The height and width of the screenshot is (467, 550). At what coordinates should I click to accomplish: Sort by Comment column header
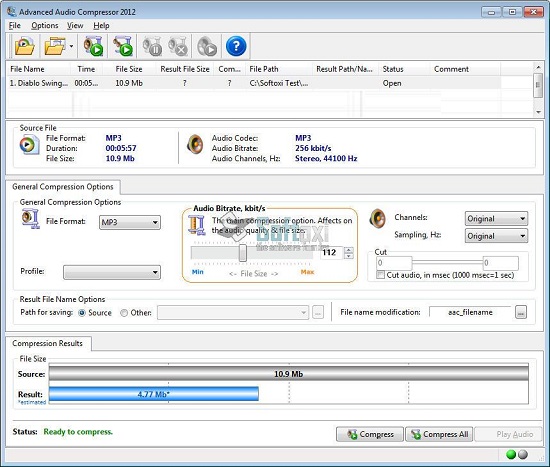point(465,69)
